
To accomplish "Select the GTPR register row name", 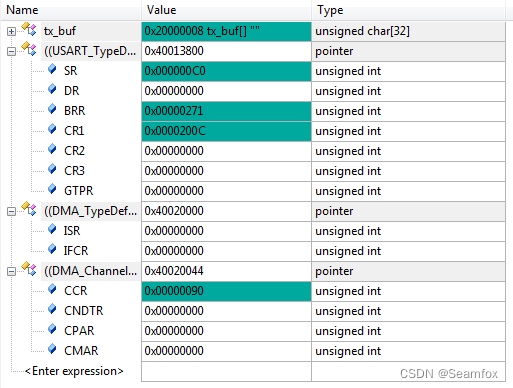I will pos(79,191).
